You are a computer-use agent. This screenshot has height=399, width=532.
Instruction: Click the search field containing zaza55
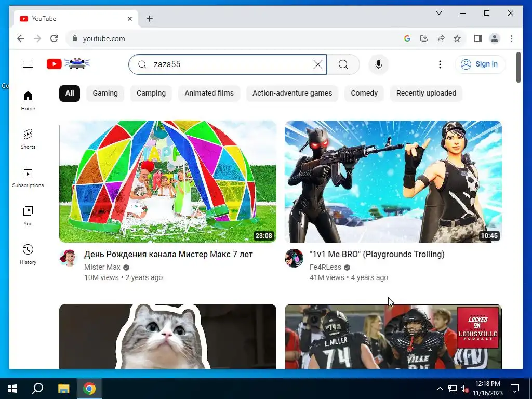(x=228, y=64)
